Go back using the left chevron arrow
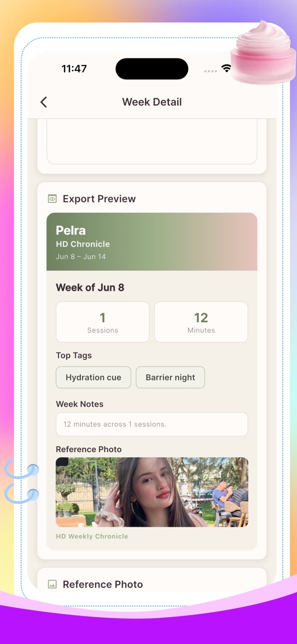Viewport: 297px width, 644px height. tap(44, 102)
